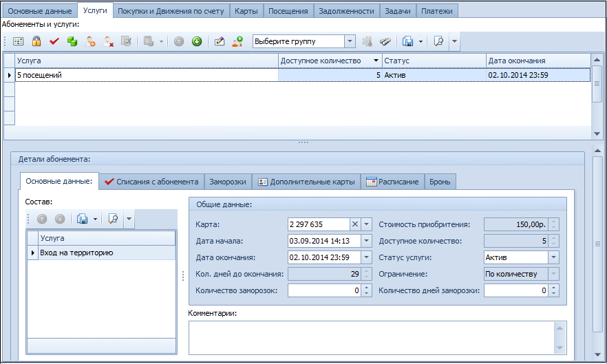
Task: Click the person with green plus icon
Action: click(237, 41)
